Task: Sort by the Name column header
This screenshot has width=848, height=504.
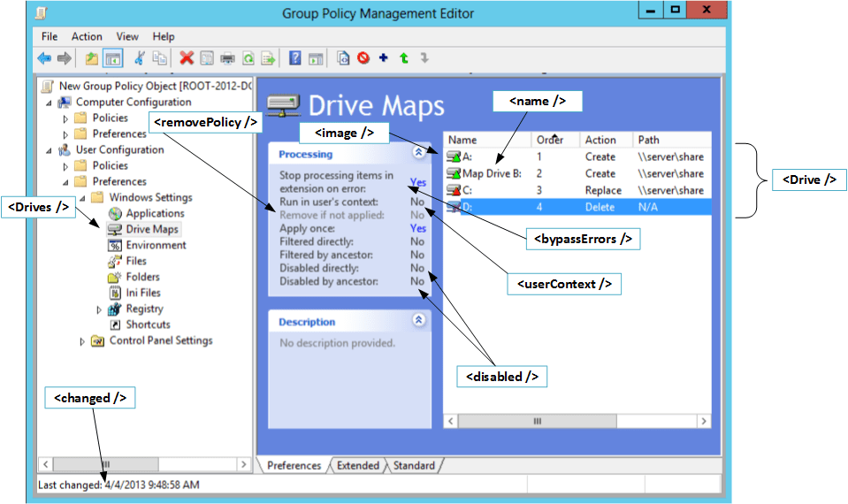Action: 487,140
